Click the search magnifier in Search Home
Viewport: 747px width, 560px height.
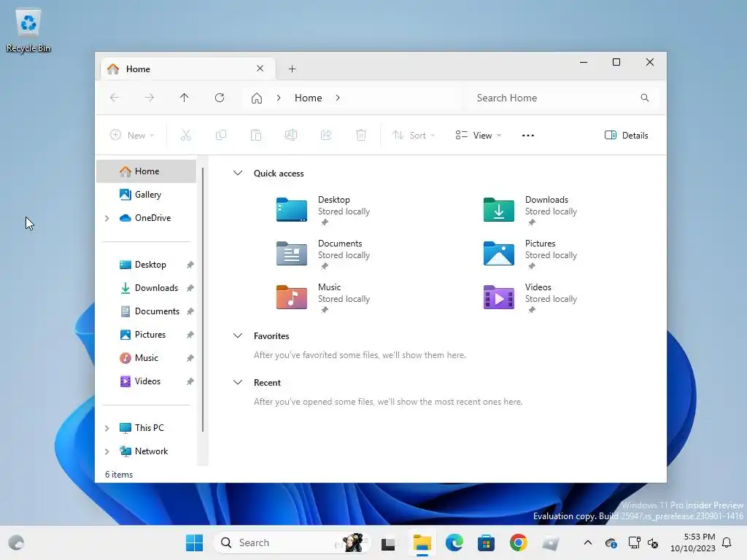pyautogui.click(x=645, y=98)
